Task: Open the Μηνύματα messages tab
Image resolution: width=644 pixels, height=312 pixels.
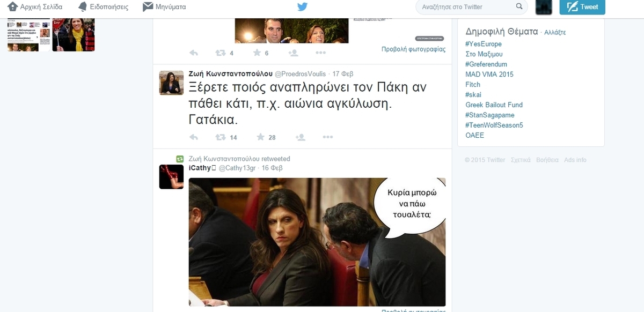Action: click(164, 7)
